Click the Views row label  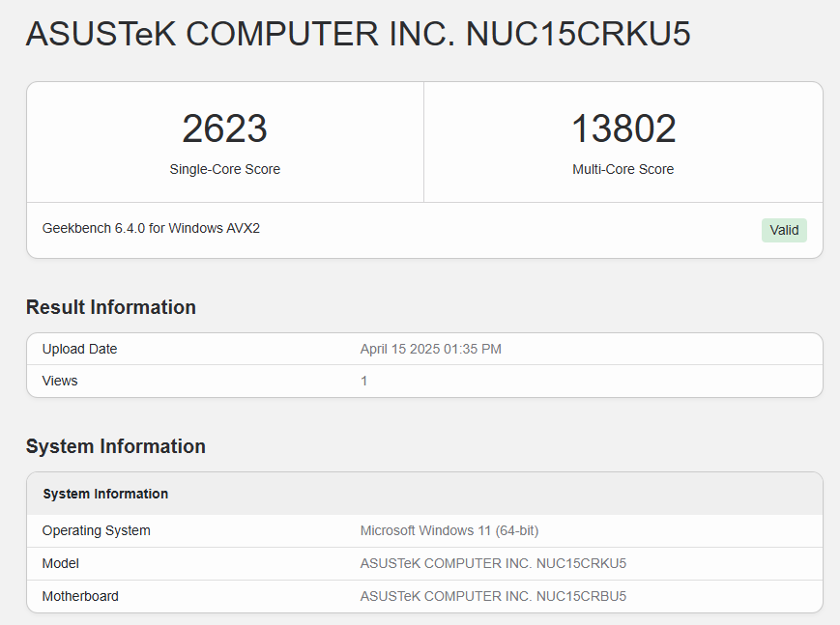60,381
